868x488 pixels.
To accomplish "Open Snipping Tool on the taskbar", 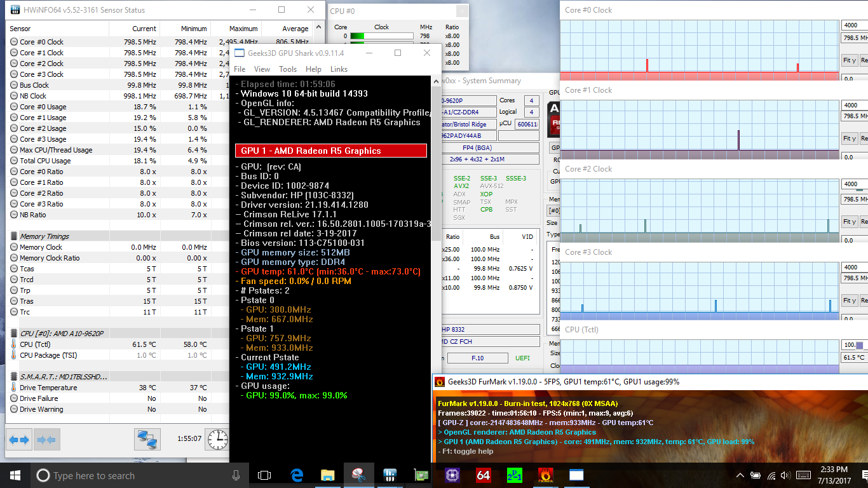I will (x=359, y=475).
